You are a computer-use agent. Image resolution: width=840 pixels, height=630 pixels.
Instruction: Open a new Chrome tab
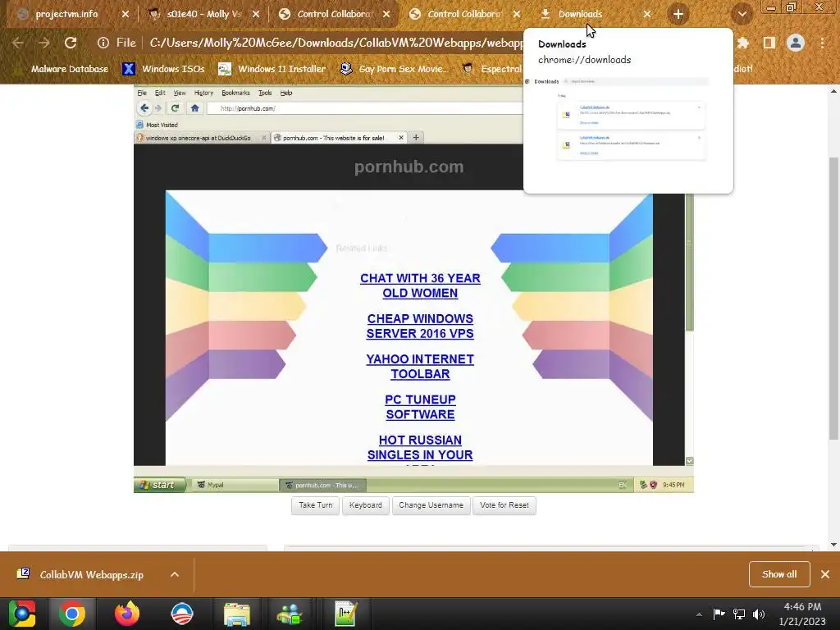click(x=678, y=14)
